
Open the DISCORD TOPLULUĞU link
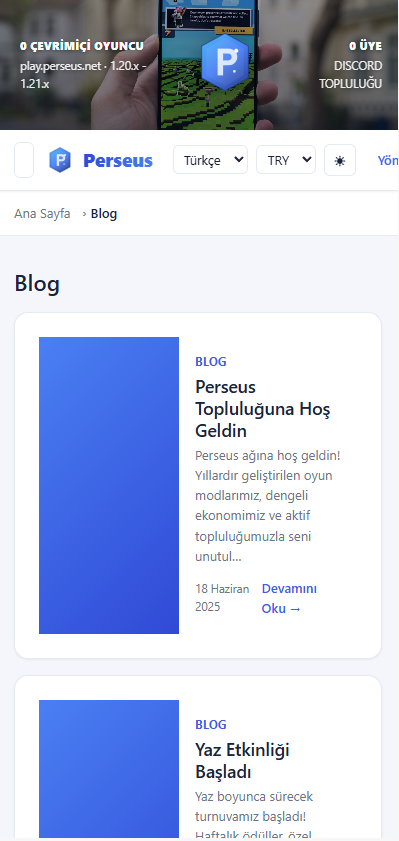[x=351, y=75]
